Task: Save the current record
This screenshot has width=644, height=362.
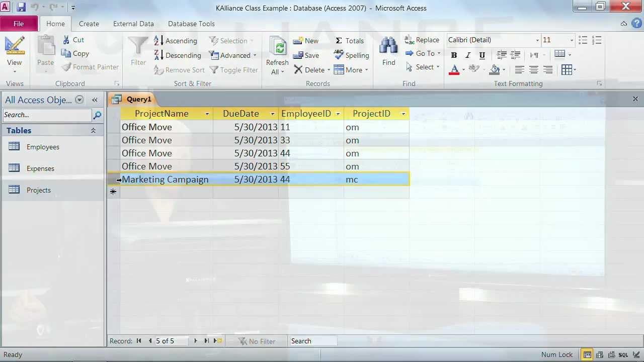Action: tap(306, 55)
